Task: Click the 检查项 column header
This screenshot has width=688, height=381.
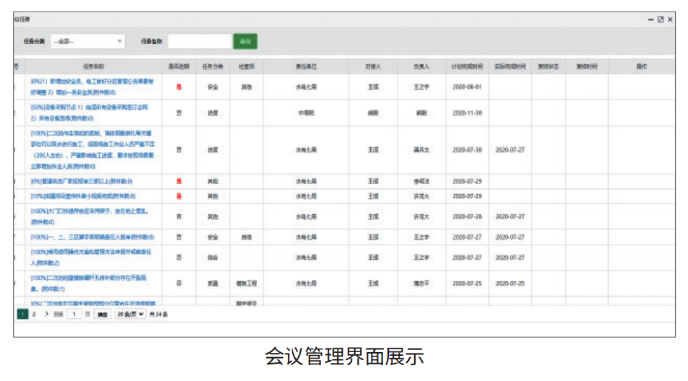Action: pyautogui.click(x=247, y=67)
